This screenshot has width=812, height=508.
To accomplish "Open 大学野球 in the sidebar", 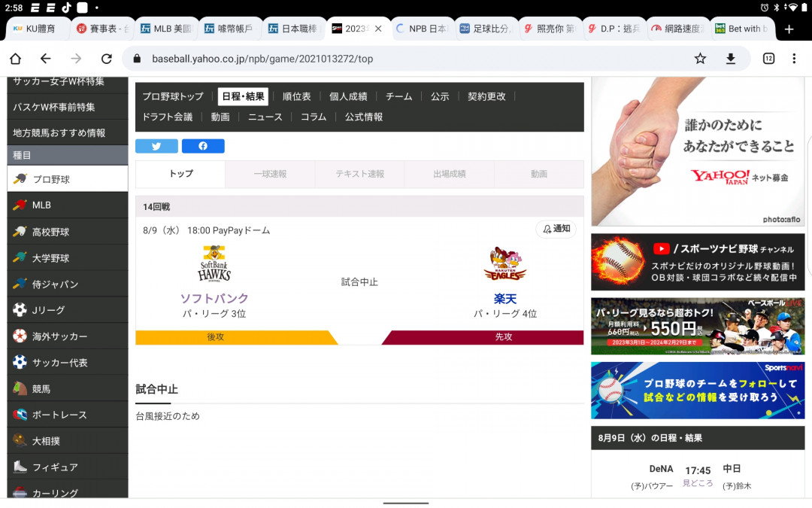I will click(68, 257).
